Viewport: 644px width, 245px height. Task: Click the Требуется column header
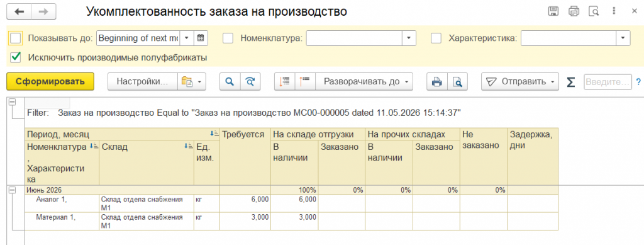[x=245, y=156]
